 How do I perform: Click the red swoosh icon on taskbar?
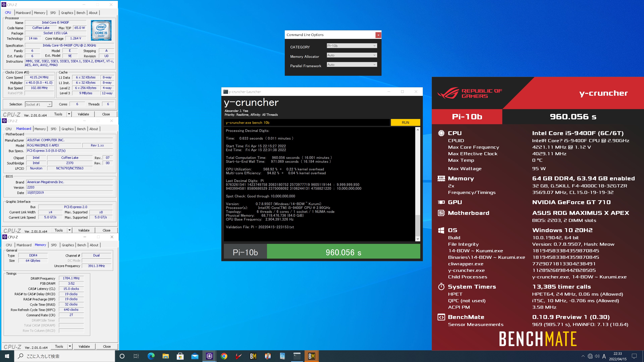[x=238, y=356]
